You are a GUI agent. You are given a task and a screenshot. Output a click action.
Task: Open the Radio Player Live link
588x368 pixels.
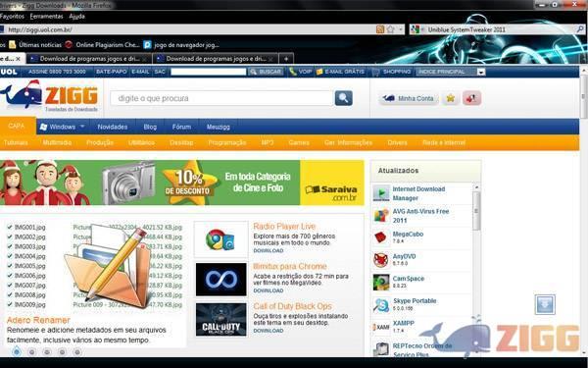284,226
